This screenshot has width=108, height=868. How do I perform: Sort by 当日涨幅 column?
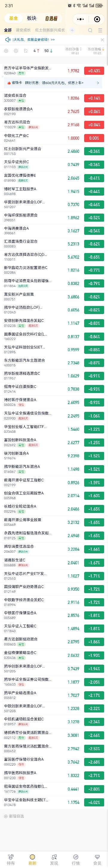[96, 51]
